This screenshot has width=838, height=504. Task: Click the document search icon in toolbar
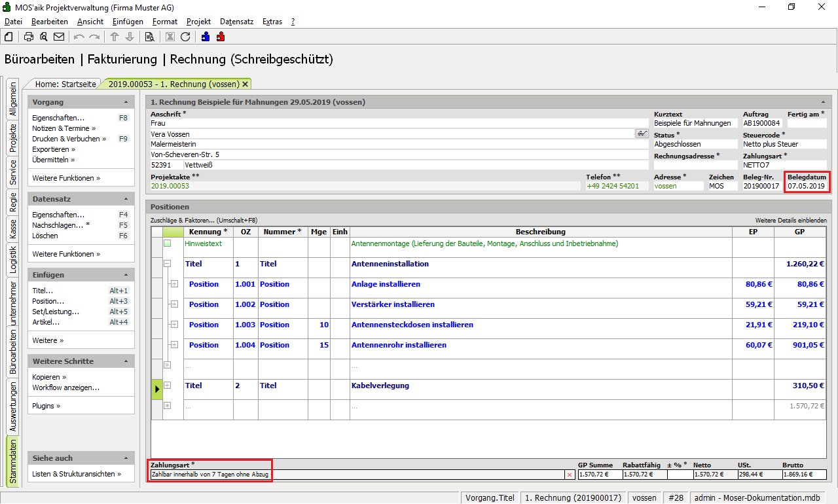[149, 37]
